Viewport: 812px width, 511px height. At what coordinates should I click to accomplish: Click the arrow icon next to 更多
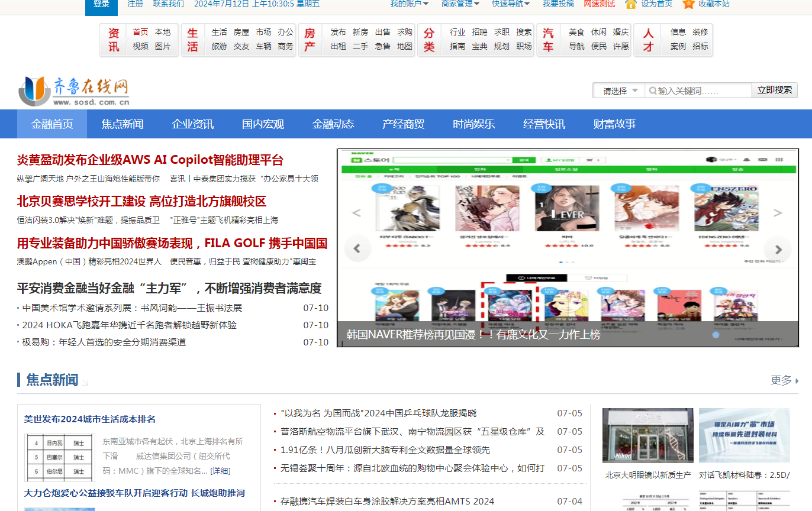(x=797, y=381)
